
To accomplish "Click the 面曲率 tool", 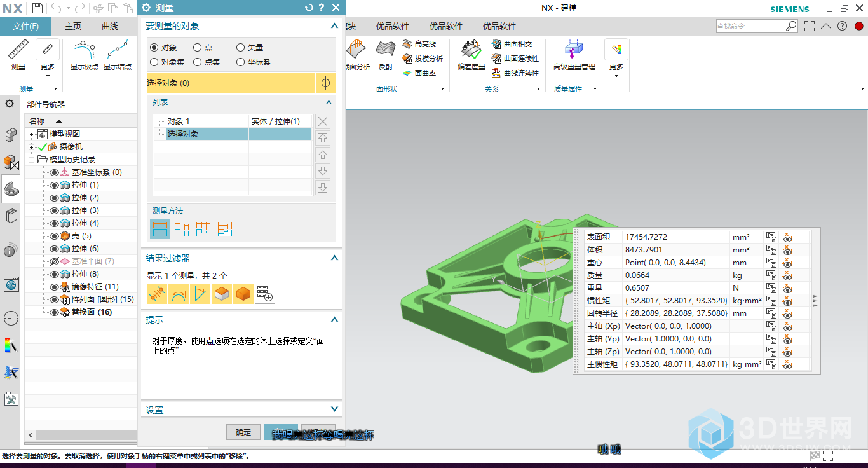I will pos(419,73).
